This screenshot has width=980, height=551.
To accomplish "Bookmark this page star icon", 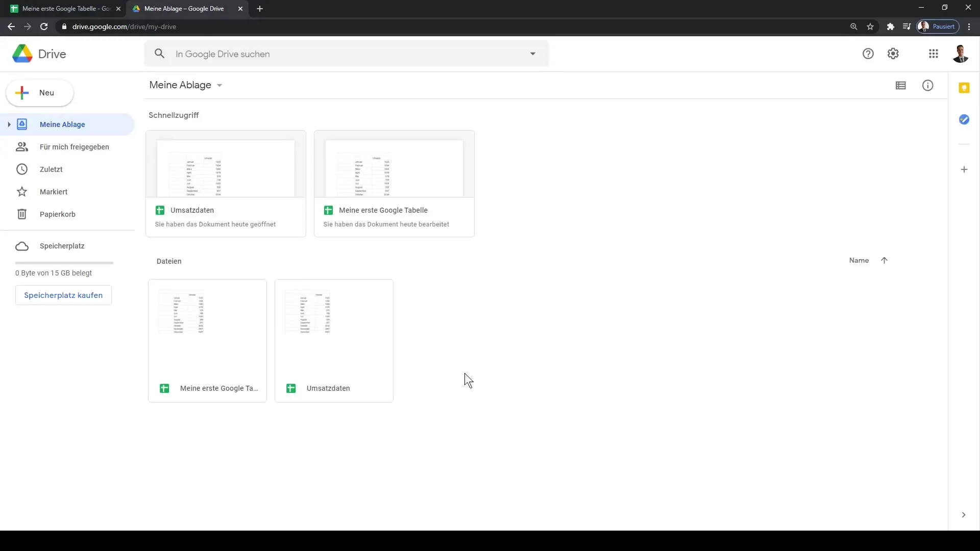I will [x=870, y=27].
